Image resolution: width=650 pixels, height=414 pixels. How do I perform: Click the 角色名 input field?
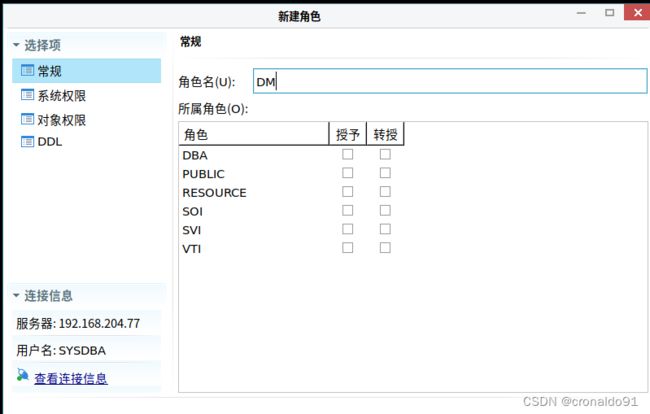point(450,81)
